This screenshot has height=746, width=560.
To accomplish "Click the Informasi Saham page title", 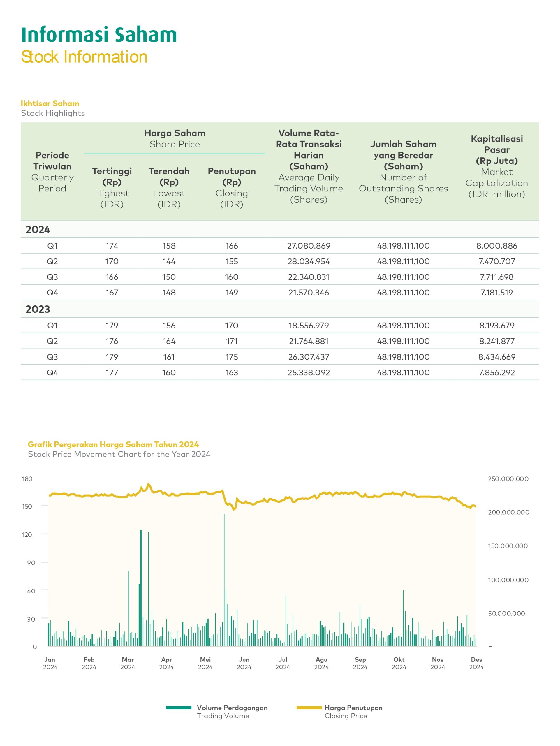I will (99, 35).
